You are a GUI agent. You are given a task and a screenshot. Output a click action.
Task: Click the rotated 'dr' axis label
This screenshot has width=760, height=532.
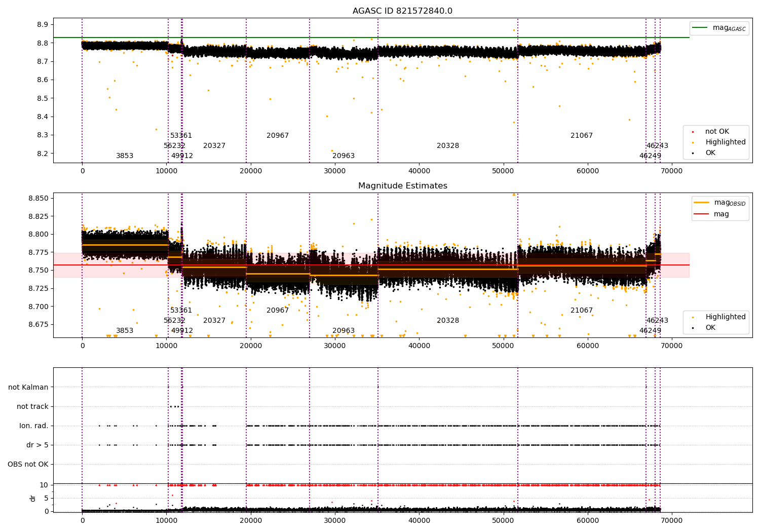pyautogui.click(x=33, y=498)
